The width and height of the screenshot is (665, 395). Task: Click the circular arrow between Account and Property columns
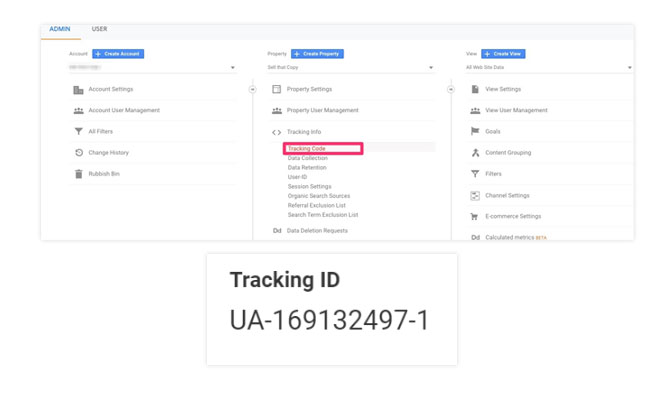pos(252,90)
